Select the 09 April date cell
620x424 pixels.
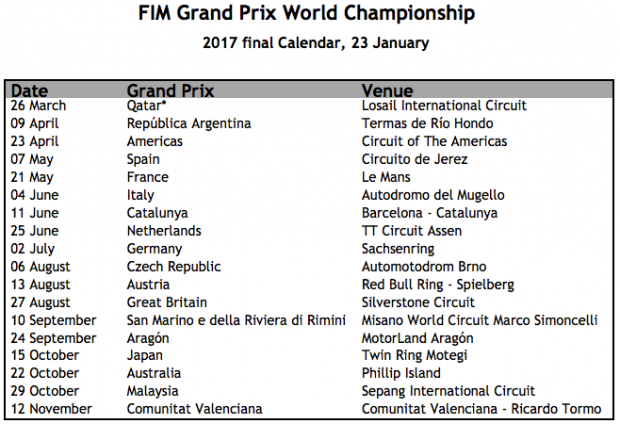[x=38, y=123]
